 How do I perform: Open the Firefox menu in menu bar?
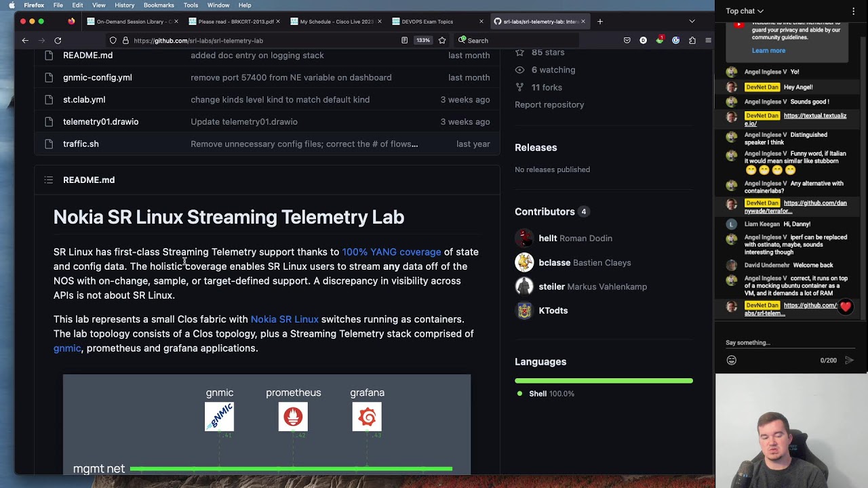pos(34,5)
